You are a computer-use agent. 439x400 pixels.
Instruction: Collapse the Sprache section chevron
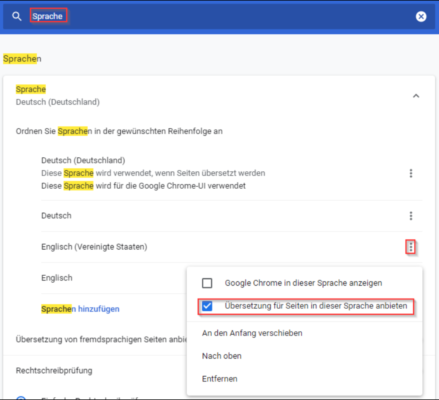point(416,96)
